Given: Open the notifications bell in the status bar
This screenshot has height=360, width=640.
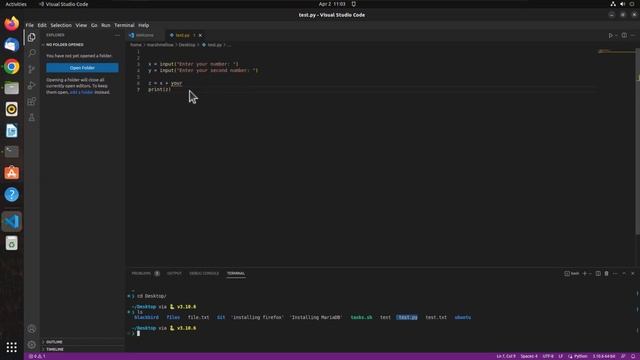Looking at the screenshot, I should click(633, 356).
